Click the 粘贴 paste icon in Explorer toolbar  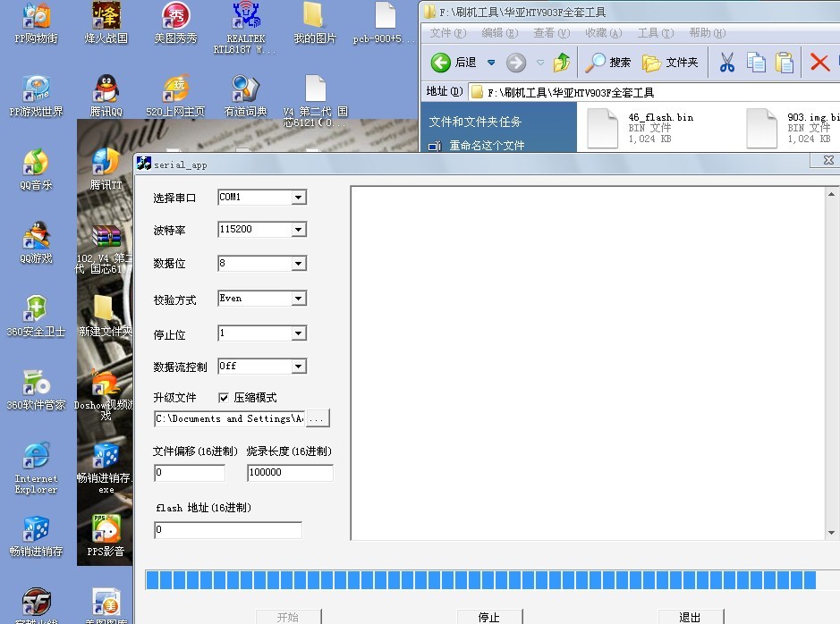pyautogui.click(x=785, y=63)
